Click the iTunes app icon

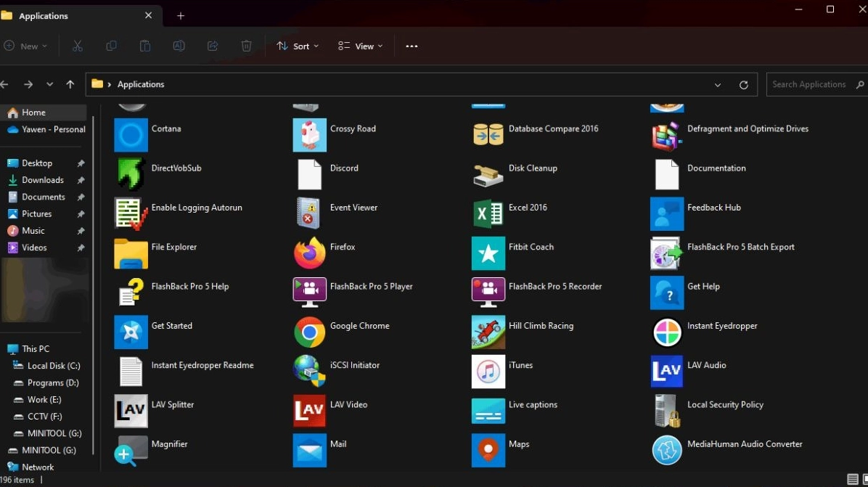coord(488,372)
